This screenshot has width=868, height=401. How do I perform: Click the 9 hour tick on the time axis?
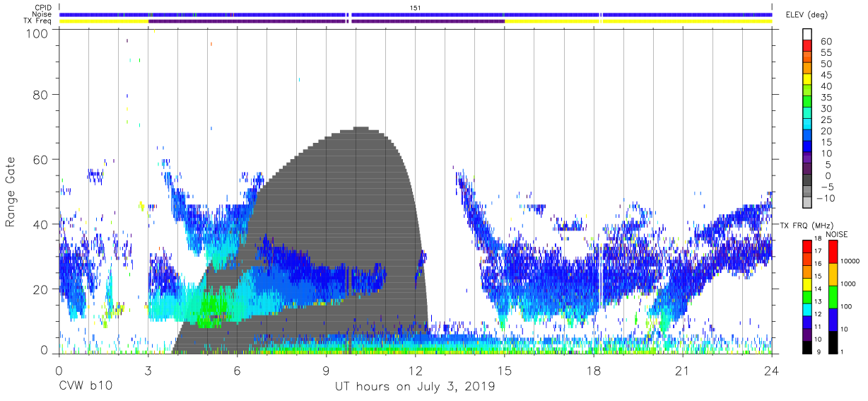tap(326, 371)
